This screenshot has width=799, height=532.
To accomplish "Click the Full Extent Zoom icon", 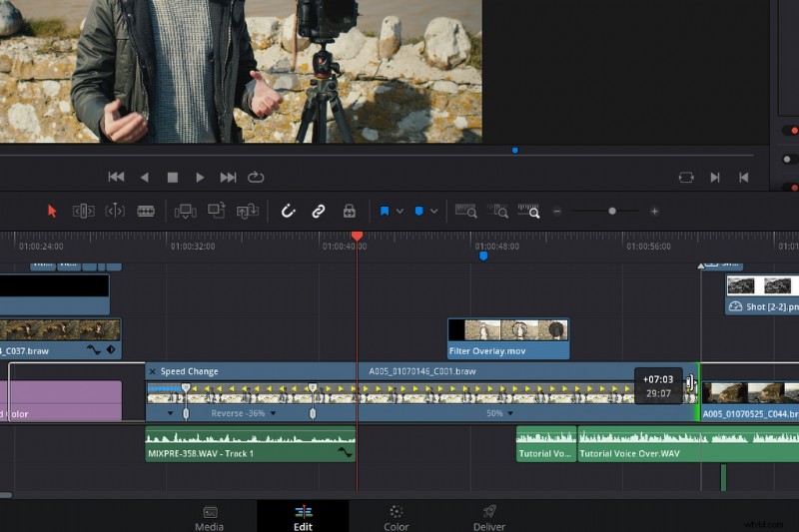I will (465, 211).
